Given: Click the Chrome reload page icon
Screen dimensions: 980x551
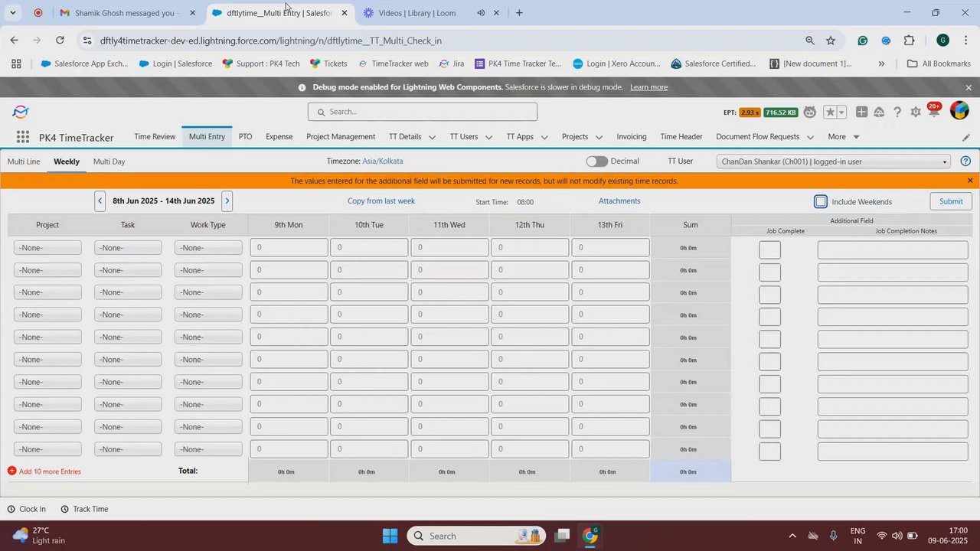Looking at the screenshot, I should pyautogui.click(x=60, y=41).
